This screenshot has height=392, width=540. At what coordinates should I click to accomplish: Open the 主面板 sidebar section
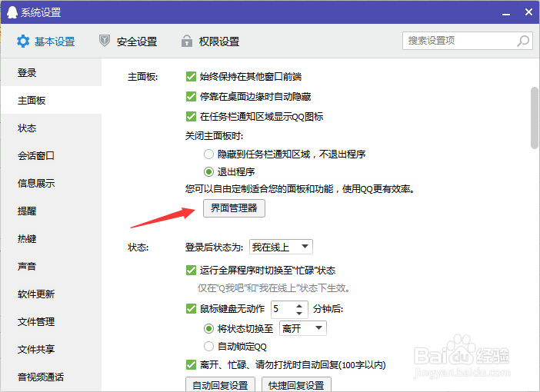pos(51,100)
